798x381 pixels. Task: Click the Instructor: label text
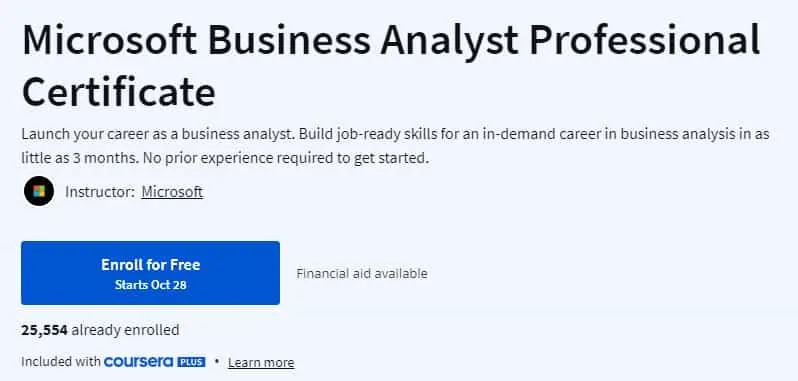click(100, 192)
